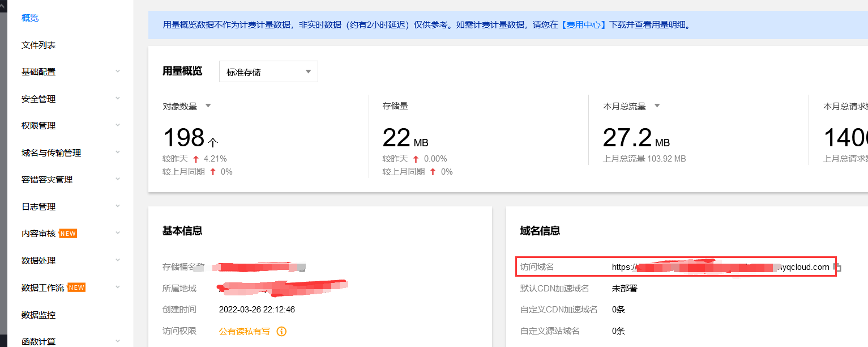Click the 用量概览 section heading
This screenshot has height=347, width=868.
tap(182, 71)
